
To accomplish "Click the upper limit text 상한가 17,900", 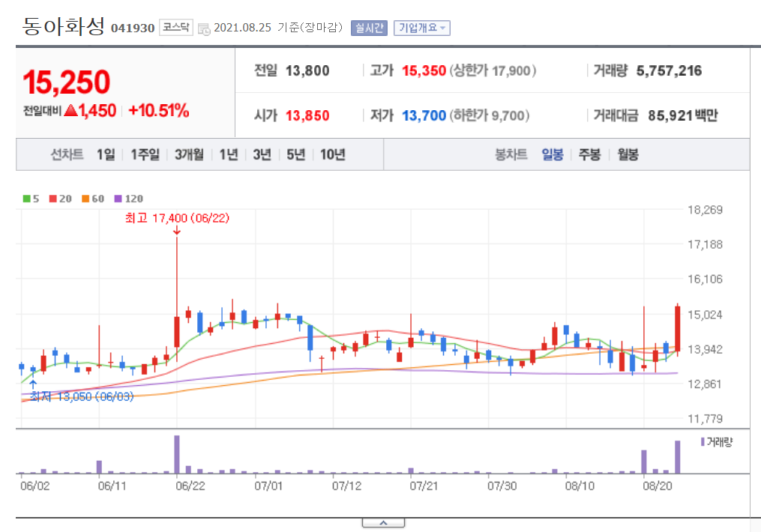I will coord(492,70).
